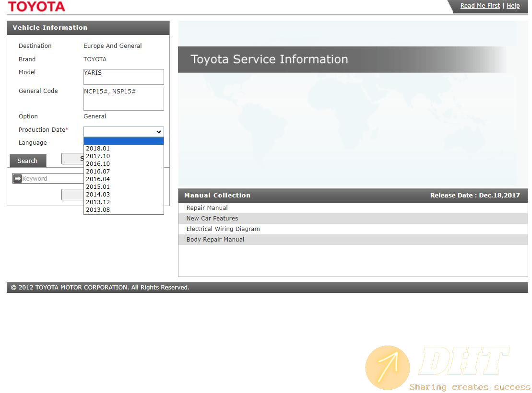Choose production date 2015.01
The height and width of the screenshot is (393, 532).
click(x=123, y=186)
